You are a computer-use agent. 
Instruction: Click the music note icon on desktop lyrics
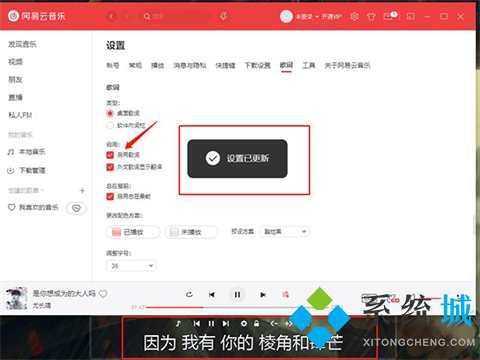(x=179, y=323)
